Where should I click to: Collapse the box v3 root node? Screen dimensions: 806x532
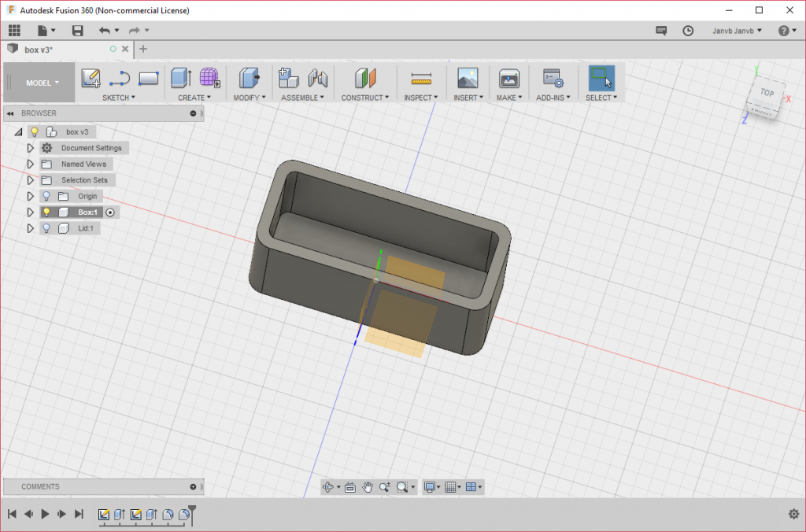coord(19,132)
